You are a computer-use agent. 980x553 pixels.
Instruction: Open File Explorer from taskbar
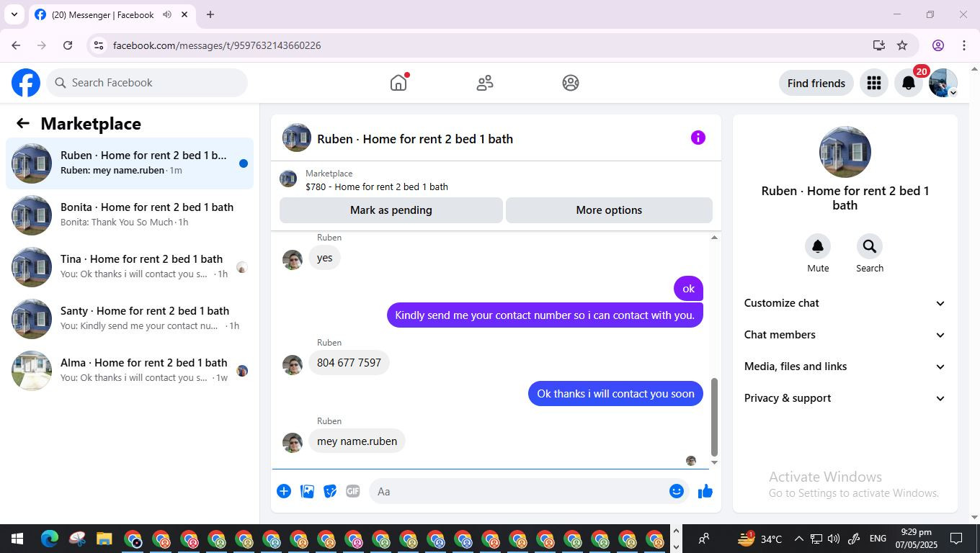104,539
